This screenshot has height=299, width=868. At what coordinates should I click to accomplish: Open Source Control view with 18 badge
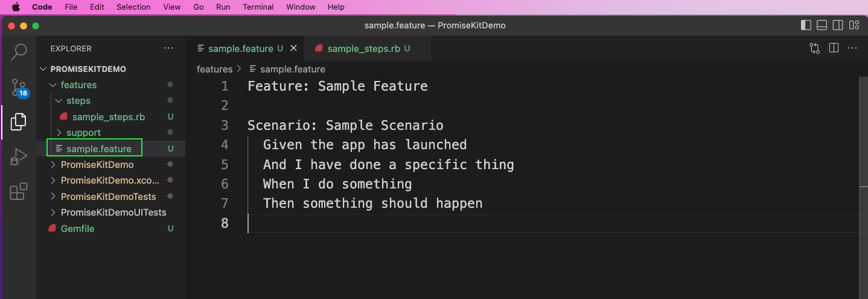pos(19,88)
